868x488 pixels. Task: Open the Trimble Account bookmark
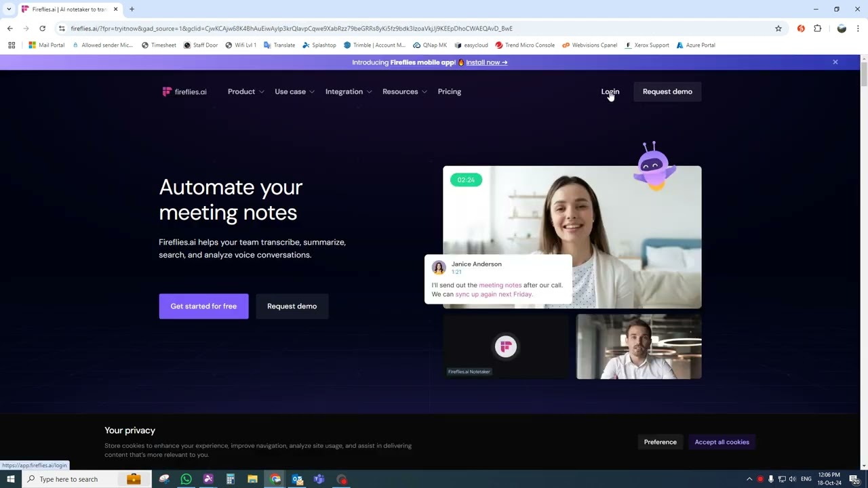pyautogui.click(x=374, y=45)
